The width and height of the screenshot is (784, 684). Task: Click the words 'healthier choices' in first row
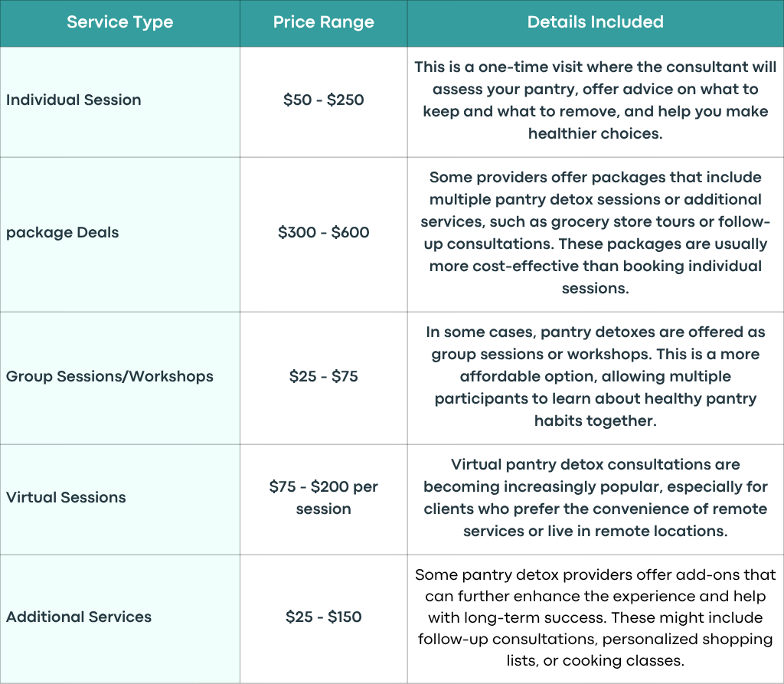[596, 133]
